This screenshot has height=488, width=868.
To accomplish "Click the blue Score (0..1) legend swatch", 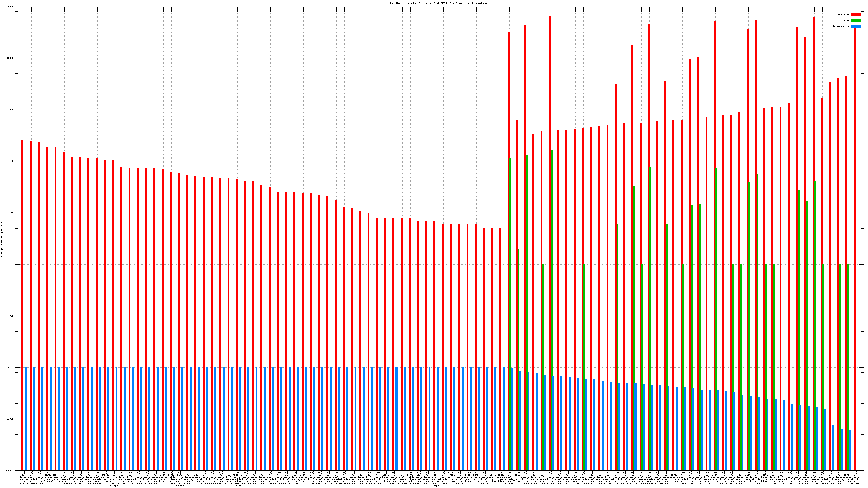I will tap(856, 26).
